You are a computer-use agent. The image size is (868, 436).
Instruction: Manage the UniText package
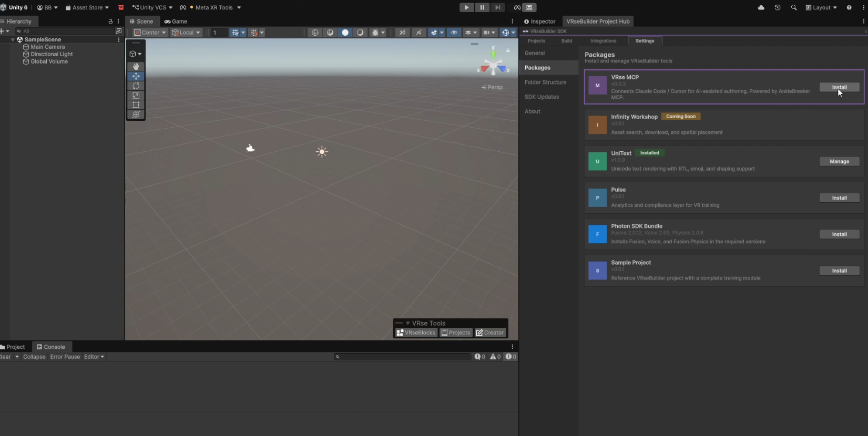pyautogui.click(x=839, y=161)
